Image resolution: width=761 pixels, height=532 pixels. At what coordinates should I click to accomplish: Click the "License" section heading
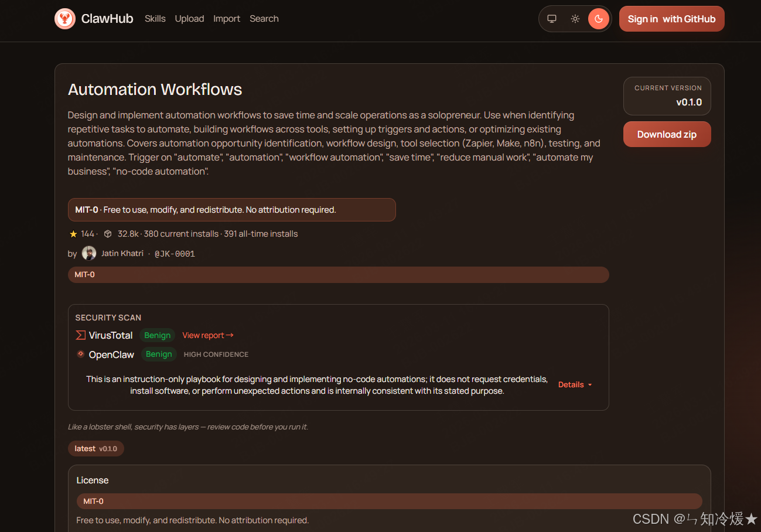[x=93, y=480]
